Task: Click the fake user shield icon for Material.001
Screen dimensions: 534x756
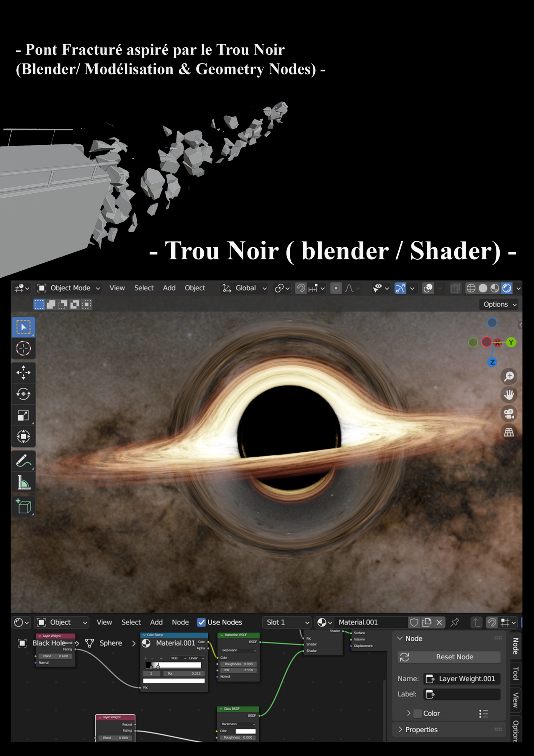Action: click(414, 622)
